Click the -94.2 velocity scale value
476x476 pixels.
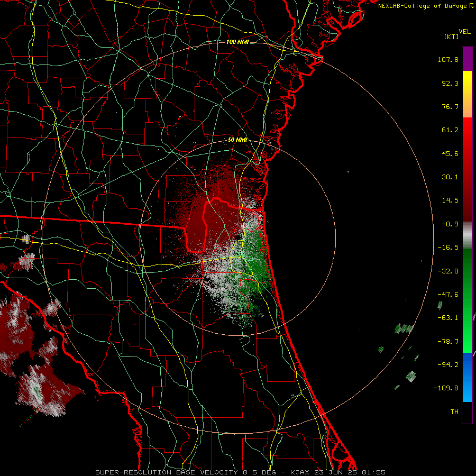[x=448, y=364]
